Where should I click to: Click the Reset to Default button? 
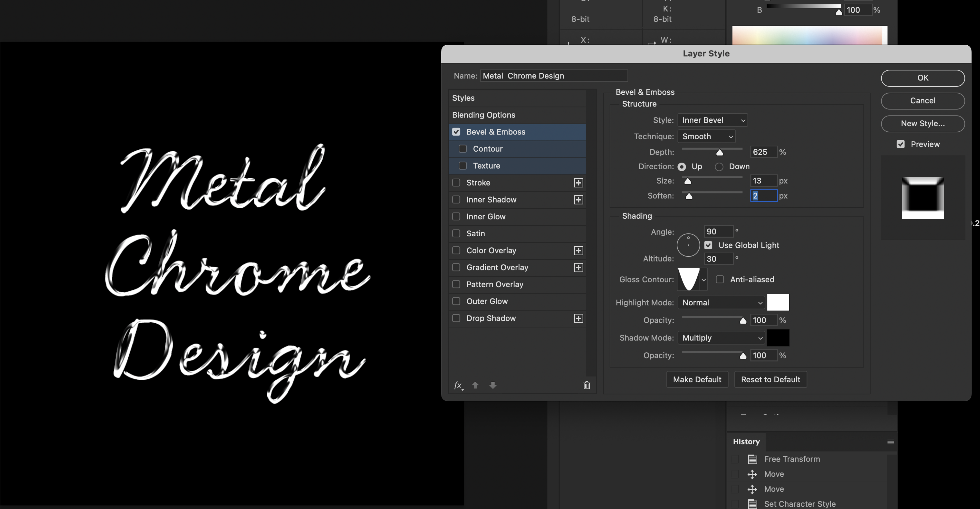770,380
